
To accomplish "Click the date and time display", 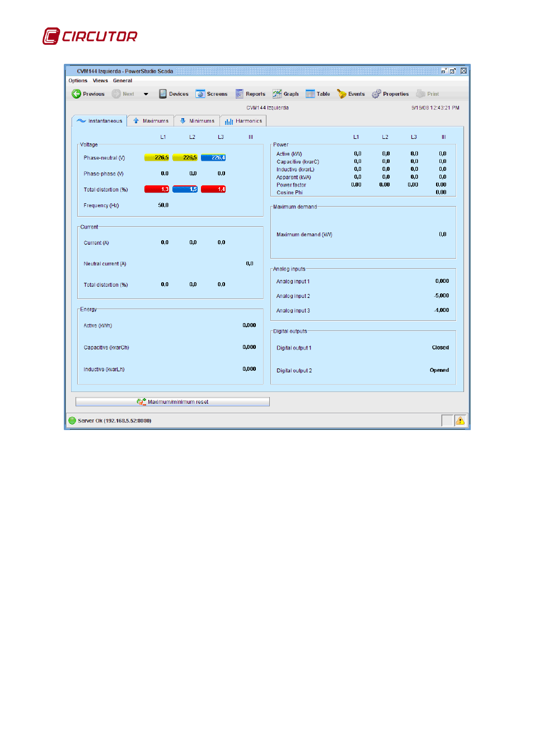I will click(435, 108).
